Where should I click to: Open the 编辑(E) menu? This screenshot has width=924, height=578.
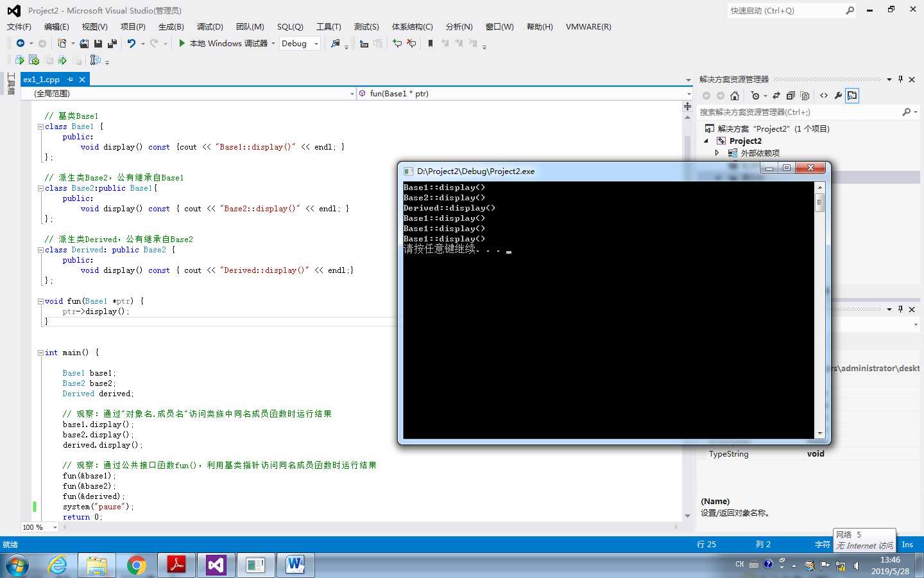(x=56, y=27)
